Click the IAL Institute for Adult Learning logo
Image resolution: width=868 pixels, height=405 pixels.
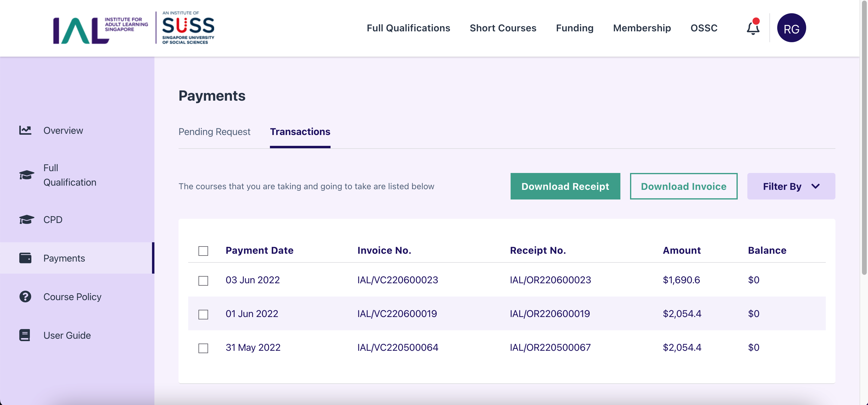100,30
